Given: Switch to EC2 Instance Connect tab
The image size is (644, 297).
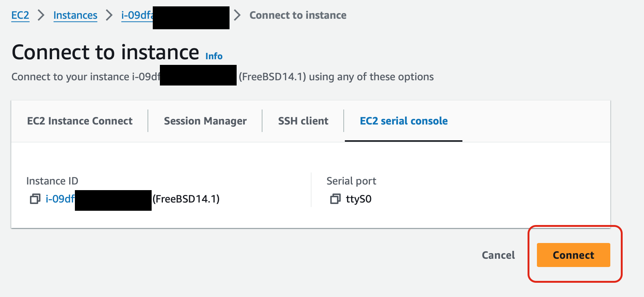Looking at the screenshot, I should 80,121.
